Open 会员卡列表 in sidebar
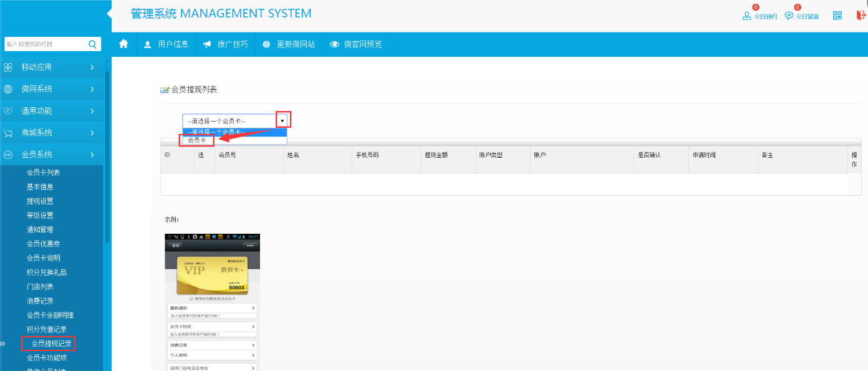The width and height of the screenshot is (868, 371). [x=43, y=173]
